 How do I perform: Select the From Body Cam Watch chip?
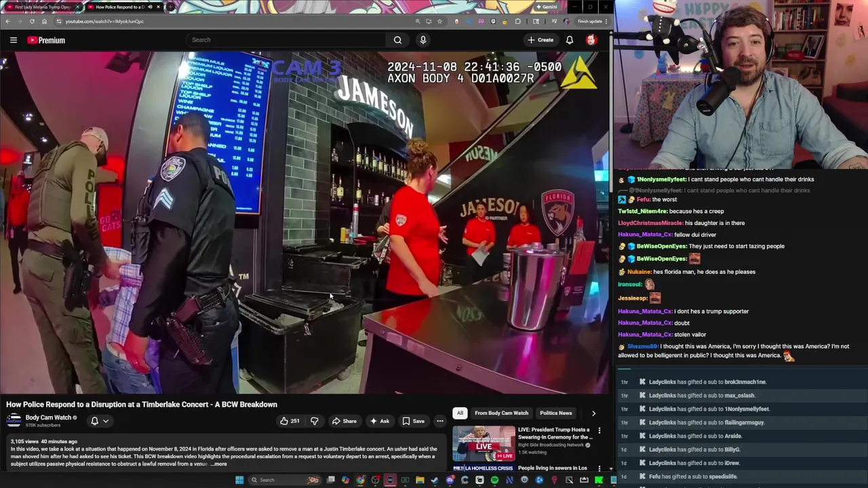pos(501,413)
